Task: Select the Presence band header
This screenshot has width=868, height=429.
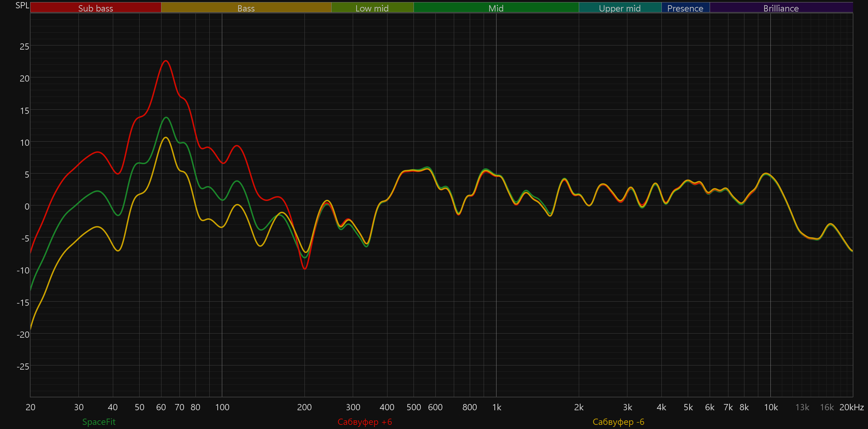Action: point(685,8)
